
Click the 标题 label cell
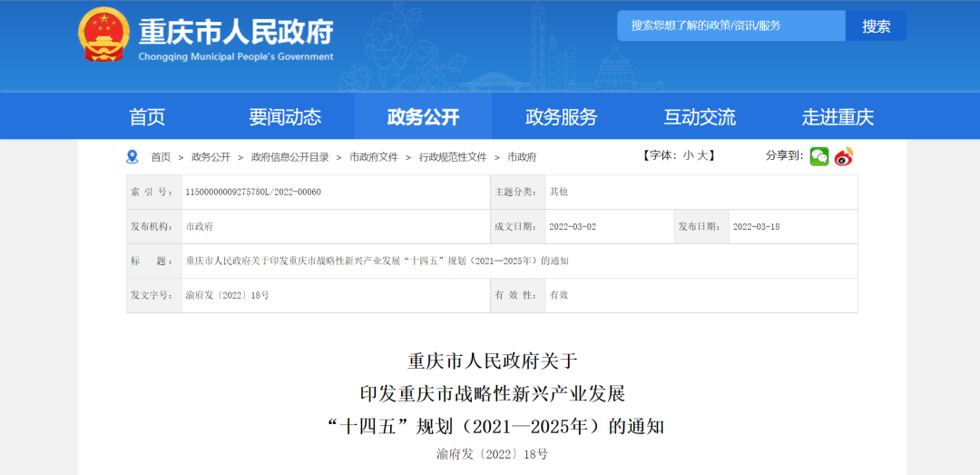point(154,261)
